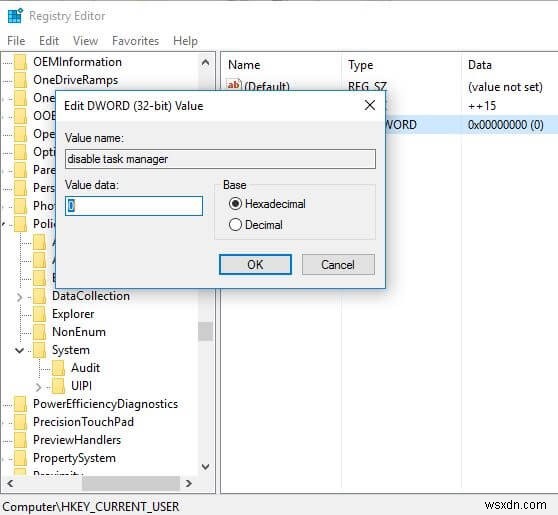Image resolution: width=558 pixels, height=515 pixels.
Task: Select the OEMInformation folder icon
Action: (x=20, y=62)
